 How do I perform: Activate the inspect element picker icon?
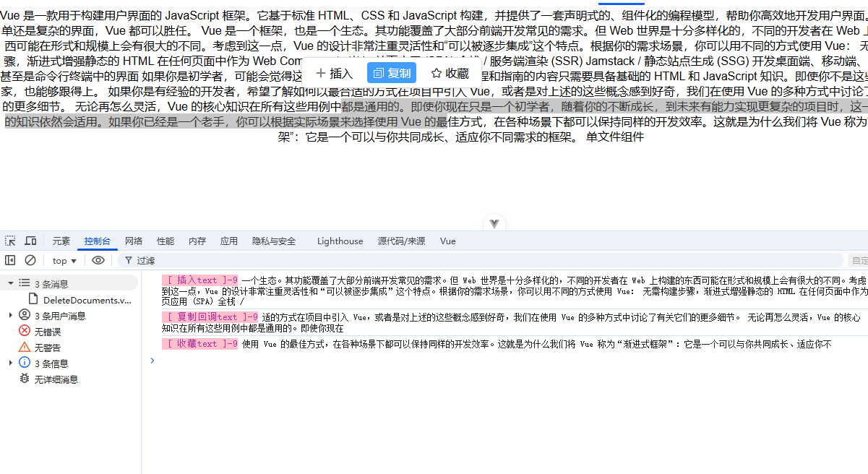click(x=10, y=241)
